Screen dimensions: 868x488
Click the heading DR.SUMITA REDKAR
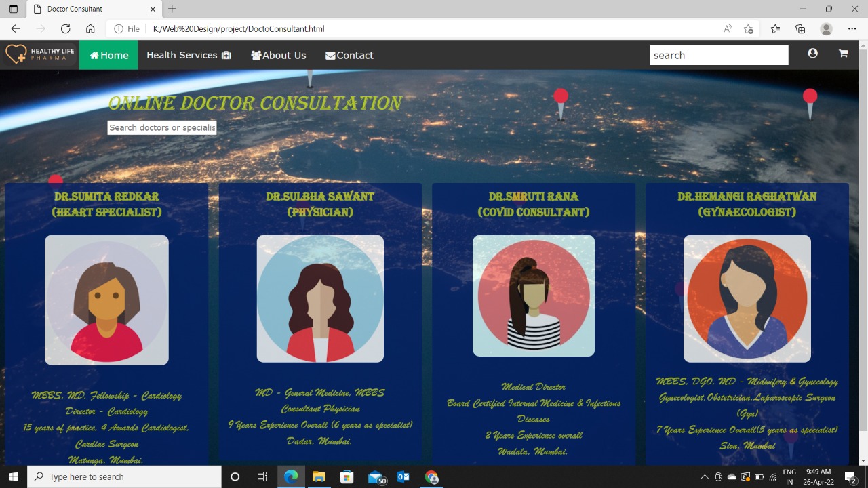click(106, 197)
